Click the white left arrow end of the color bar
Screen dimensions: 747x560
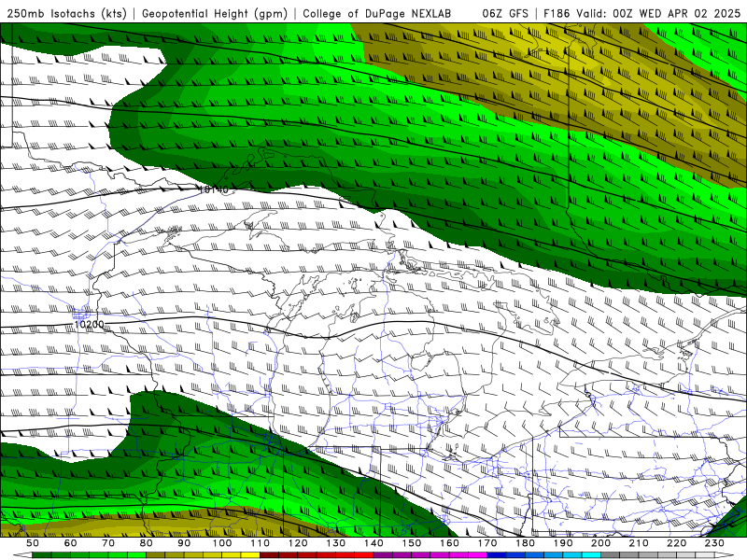point(22,554)
